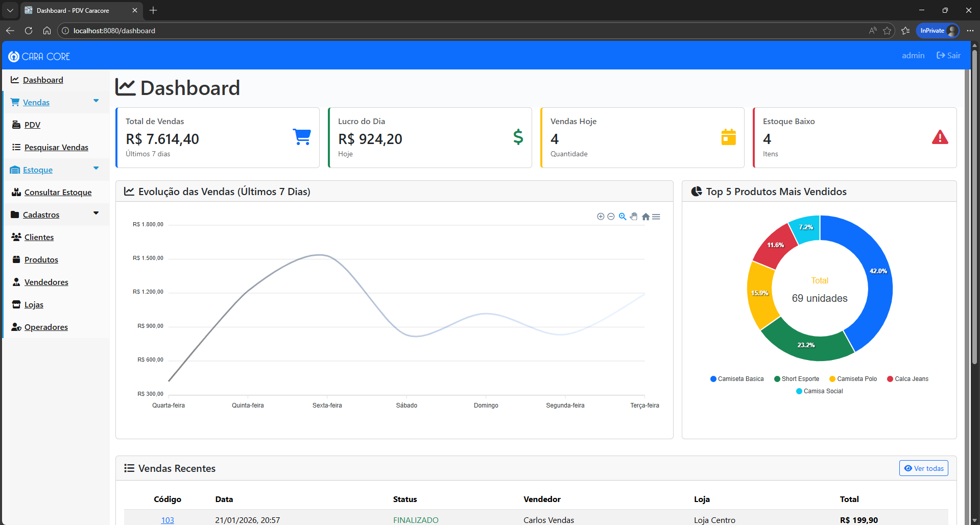Open the Pesquisar Vendas menu item

coord(56,147)
